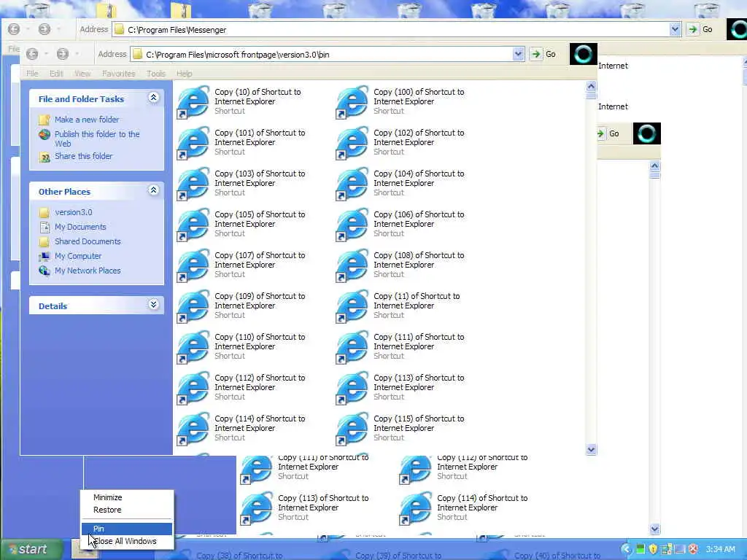Screen dimensions: 747x560
Task: Click the 3:34 AM system clock
Action: point(720,549)
